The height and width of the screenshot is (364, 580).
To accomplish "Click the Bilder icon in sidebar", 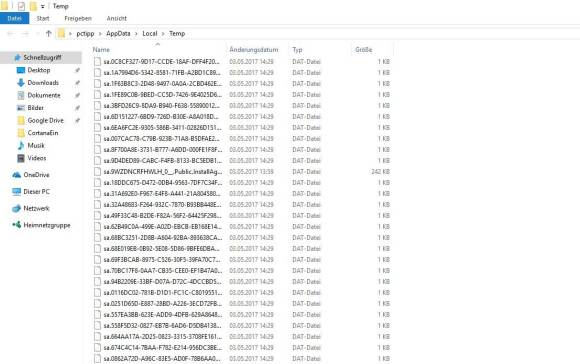I will [21, 108].
